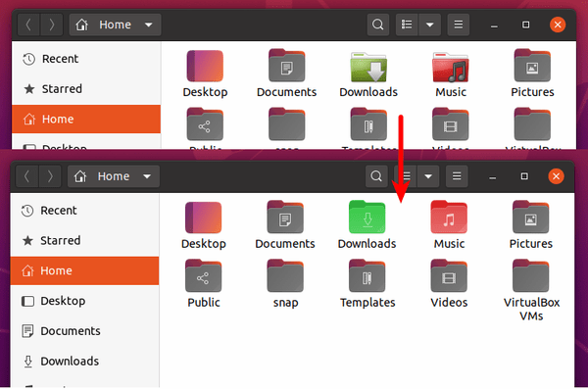Select Home in top window sidebar
The image size is (588, 389).
tap(86, 119)
